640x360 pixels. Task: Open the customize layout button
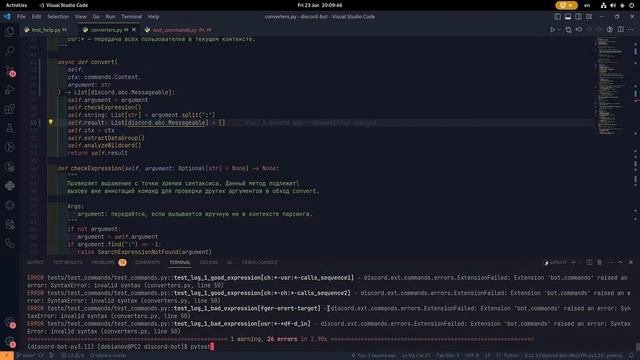[589, 17]
